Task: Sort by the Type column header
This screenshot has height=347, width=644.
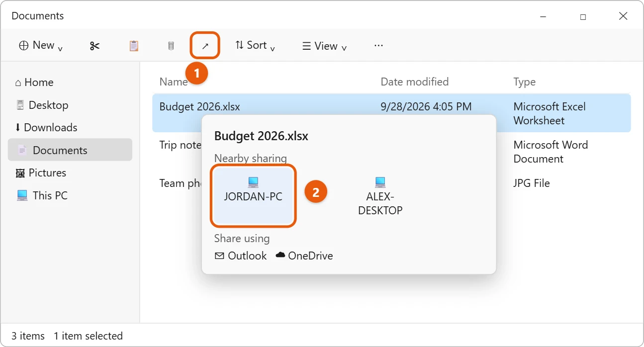Action: pyautogui.click(x=525, y=82)
